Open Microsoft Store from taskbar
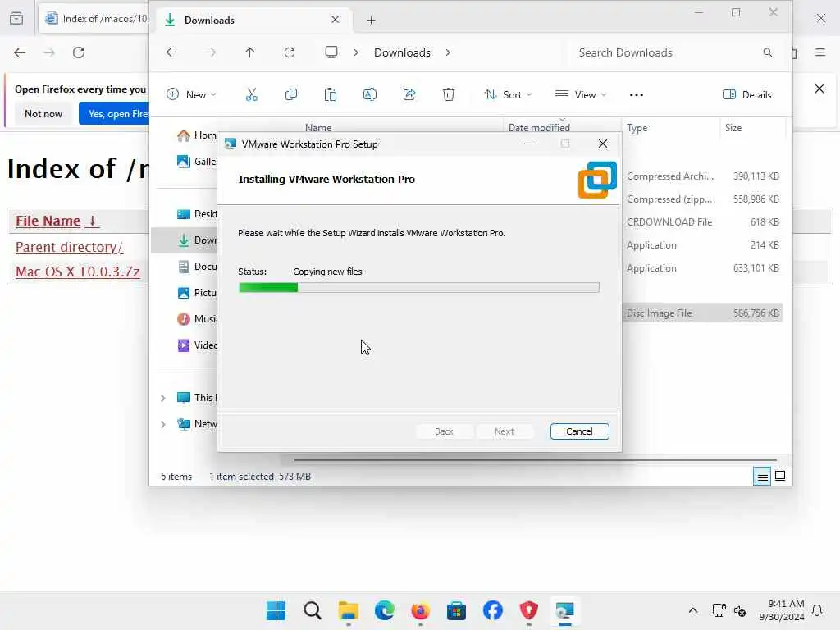 (456, 610)
